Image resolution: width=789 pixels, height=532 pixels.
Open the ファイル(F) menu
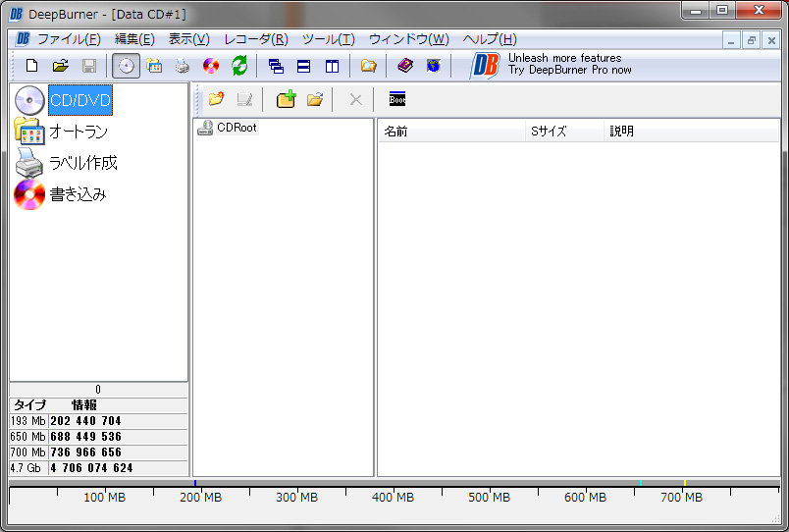point(70,39)
